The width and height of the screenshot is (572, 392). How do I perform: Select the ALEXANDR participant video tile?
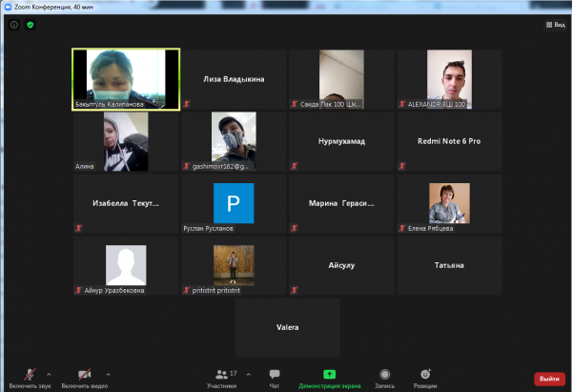coord(449,79)
